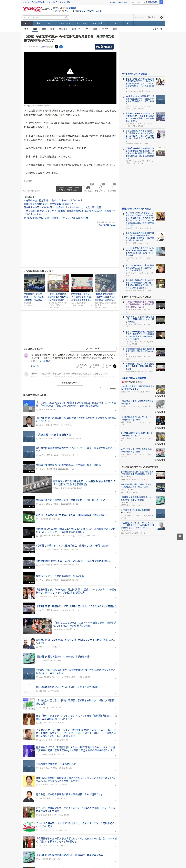Viewport: 186px width, 868px height.
Task: Click the 返信 1件 reply link
Action: 35,366
